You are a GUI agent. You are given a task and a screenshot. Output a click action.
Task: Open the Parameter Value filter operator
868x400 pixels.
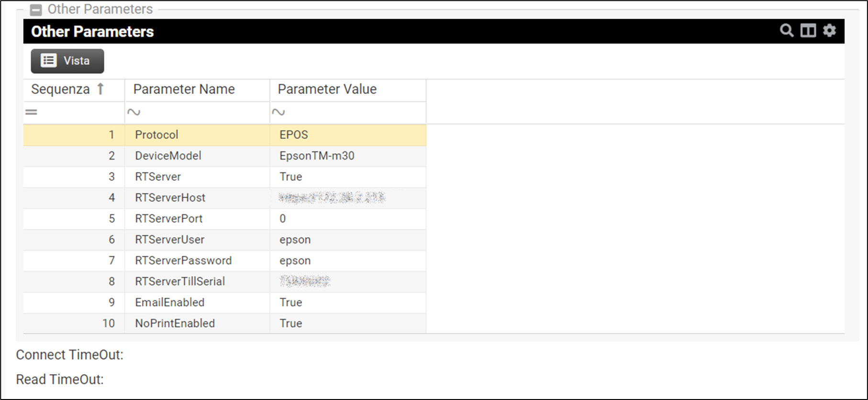[x=278, y=113]
